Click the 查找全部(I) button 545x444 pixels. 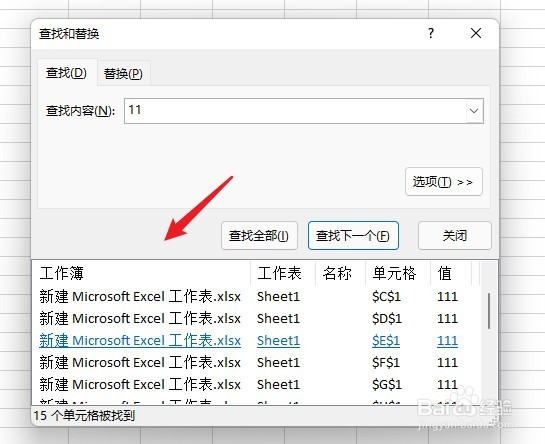[x=259, y=236]
